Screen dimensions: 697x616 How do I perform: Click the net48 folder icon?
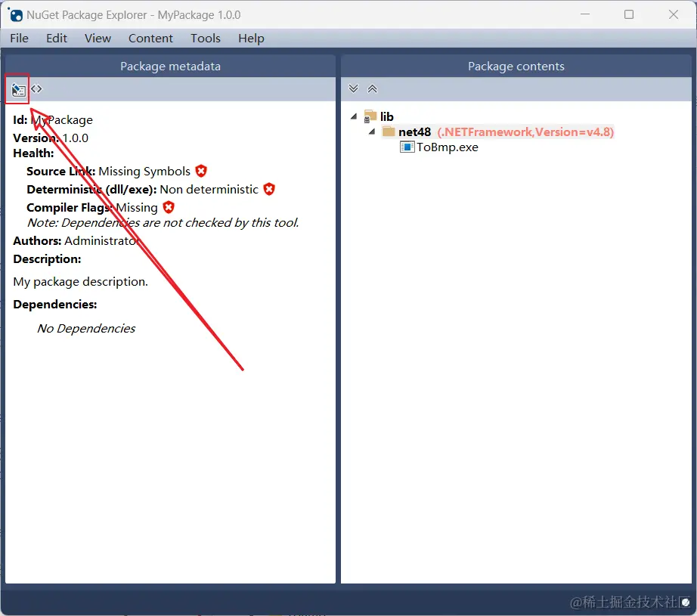click(389, 132)
